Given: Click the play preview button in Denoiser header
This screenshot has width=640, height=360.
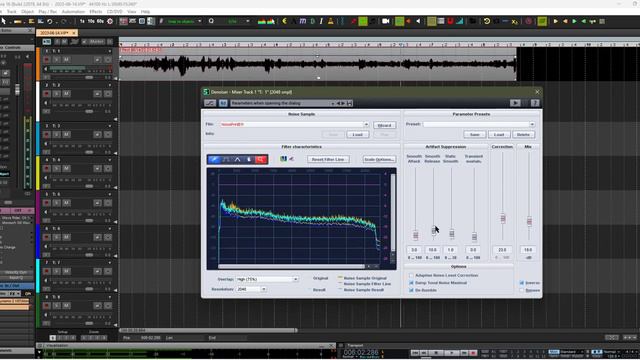Looking at the screenshot, I should click(x=515, y=103).
